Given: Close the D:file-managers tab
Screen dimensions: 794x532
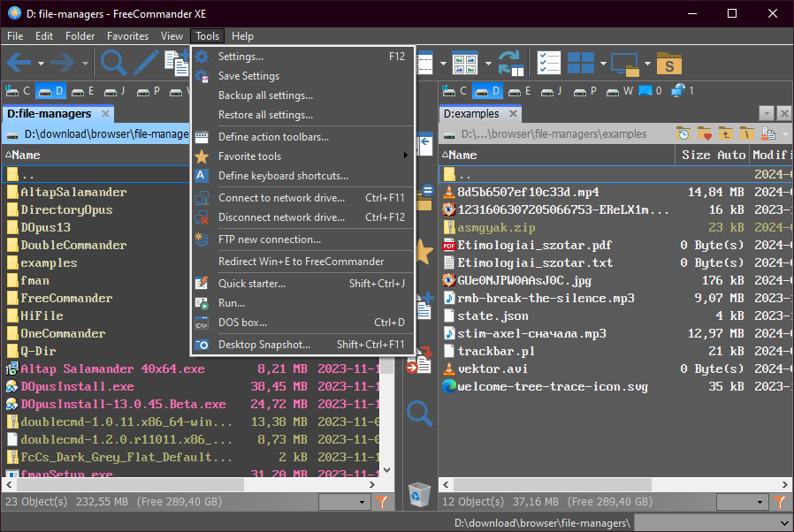Looking at the screenshot, I should [x=105, y=114].
